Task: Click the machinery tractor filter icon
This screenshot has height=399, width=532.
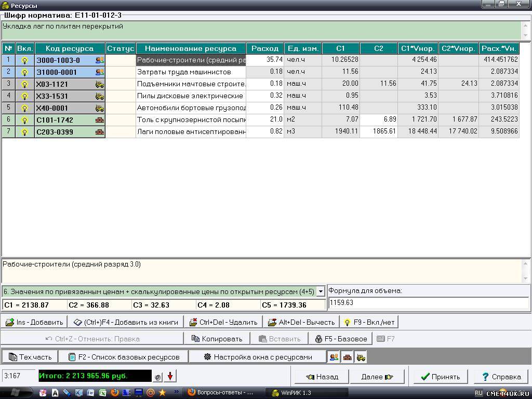Action: point(360,357)
